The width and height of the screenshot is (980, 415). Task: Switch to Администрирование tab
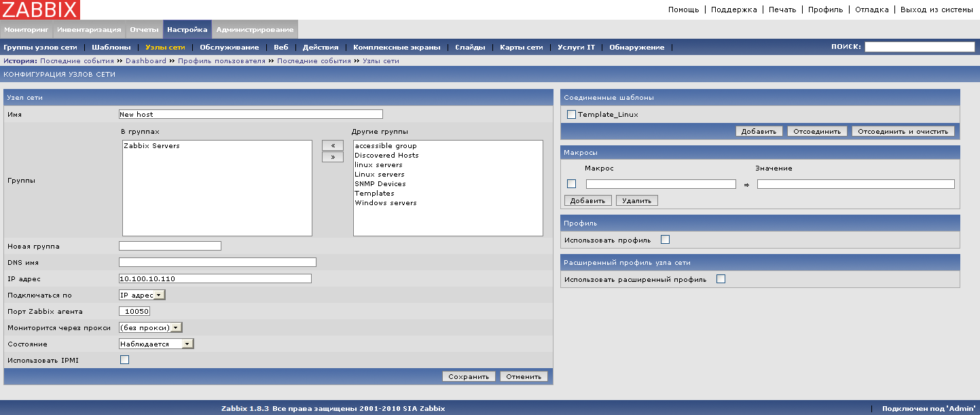click(x=255, y=30)
